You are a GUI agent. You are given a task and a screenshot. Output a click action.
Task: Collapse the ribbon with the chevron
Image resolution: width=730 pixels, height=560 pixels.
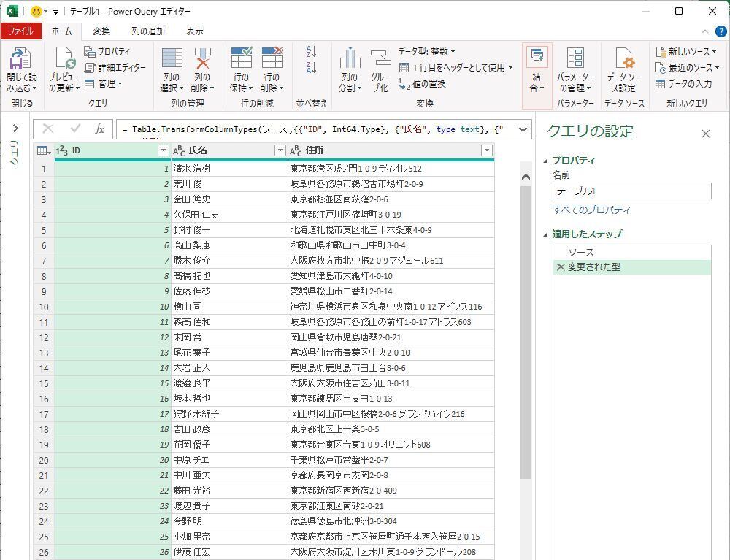[x=705, y=31]
